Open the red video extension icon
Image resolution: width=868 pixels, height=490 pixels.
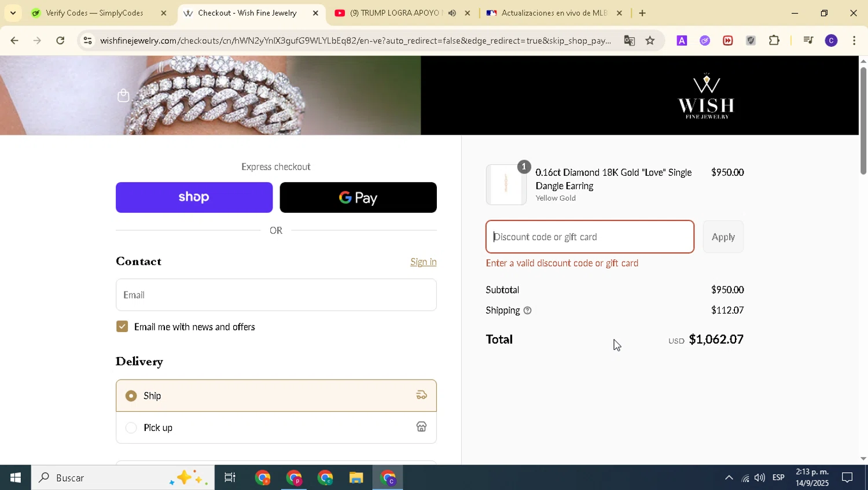point(727,40)
